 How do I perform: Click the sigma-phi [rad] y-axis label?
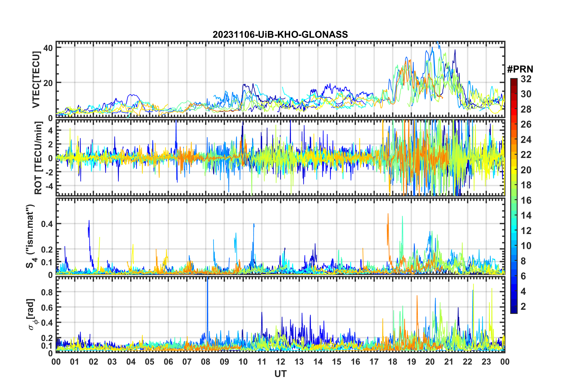click(x=31, y=314)
